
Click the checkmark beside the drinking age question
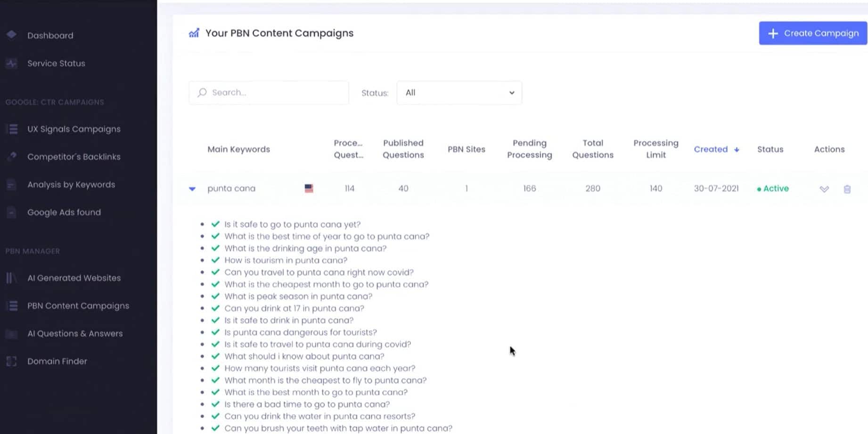215,248
